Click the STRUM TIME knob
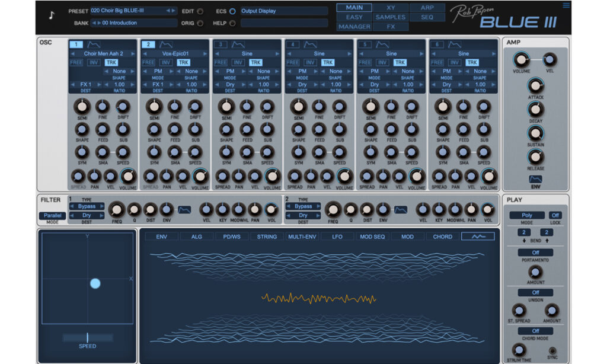This screenshot has width=607, height=364. (x=519, y=350)
